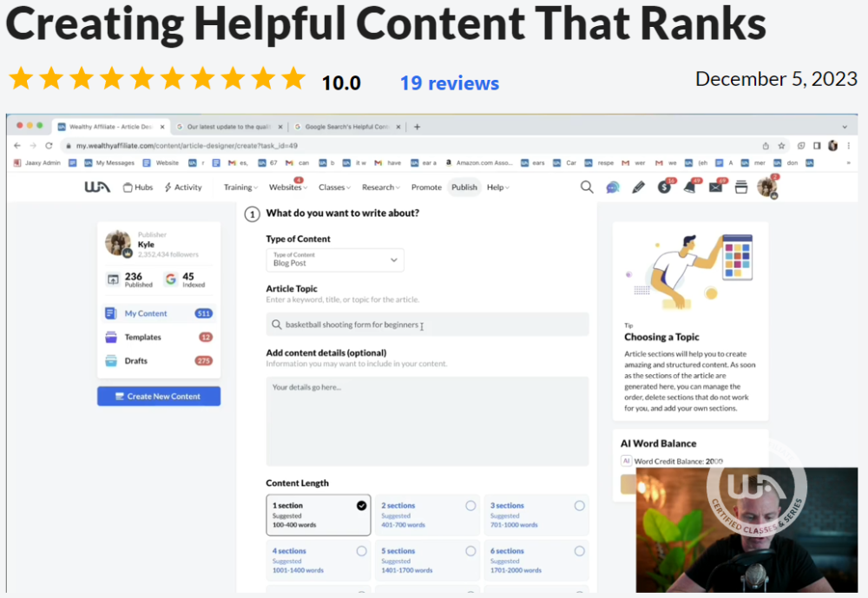Click the Chrome profile avatar icon
The image size is (868, 598).
click(832, 146)
